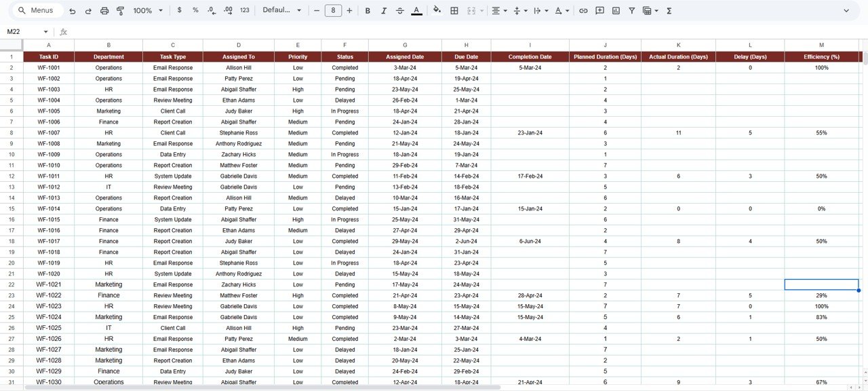The height and width of the screenshot is (391, 868).
Task: Click the Functions sigma icon
Action: click(x=669, y=11)
